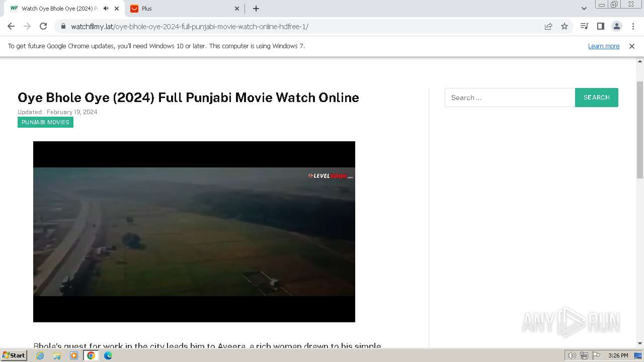
Task: Open the Chrome three-dot menu
Action: point(633,26)
